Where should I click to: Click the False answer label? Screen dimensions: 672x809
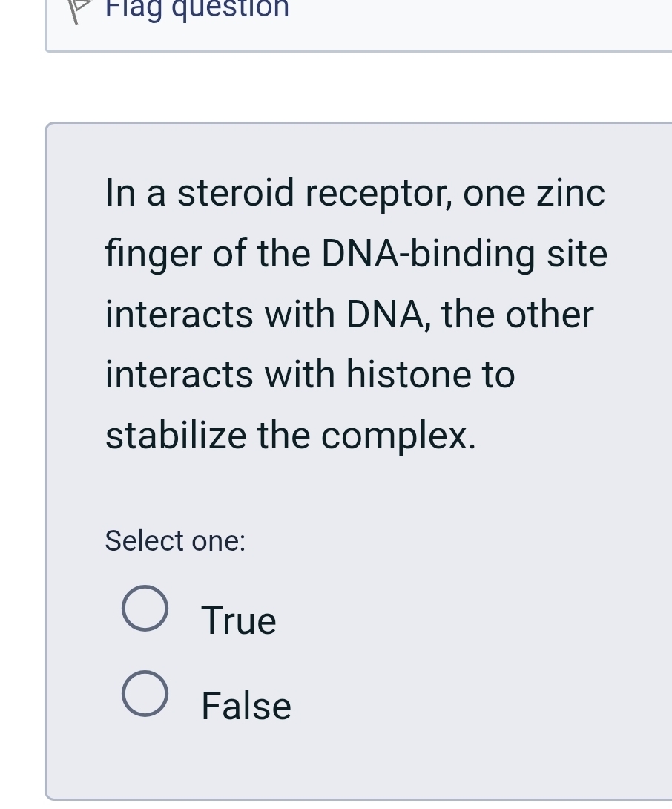(246, 705)
